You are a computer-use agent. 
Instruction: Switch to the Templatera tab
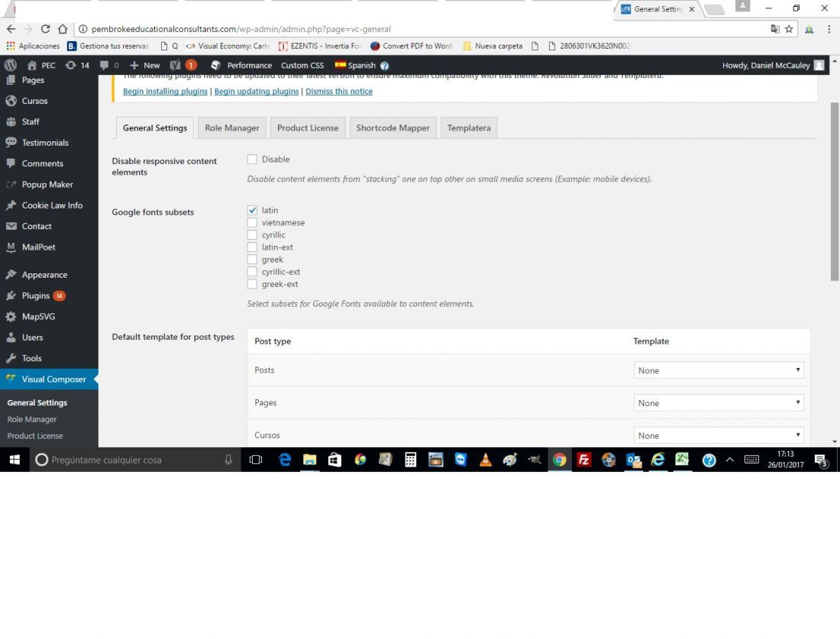[469, 128]
